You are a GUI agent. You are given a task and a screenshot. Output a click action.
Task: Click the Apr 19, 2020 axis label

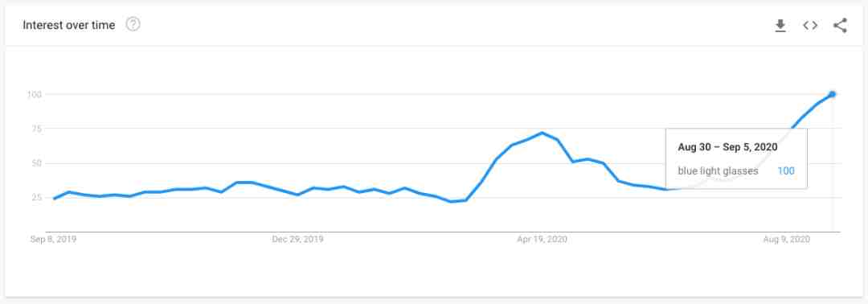(542, 239)
